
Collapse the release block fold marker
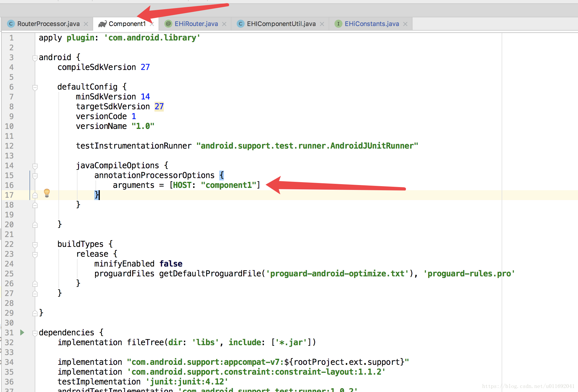pyautogui.click(x=35, y=254)
